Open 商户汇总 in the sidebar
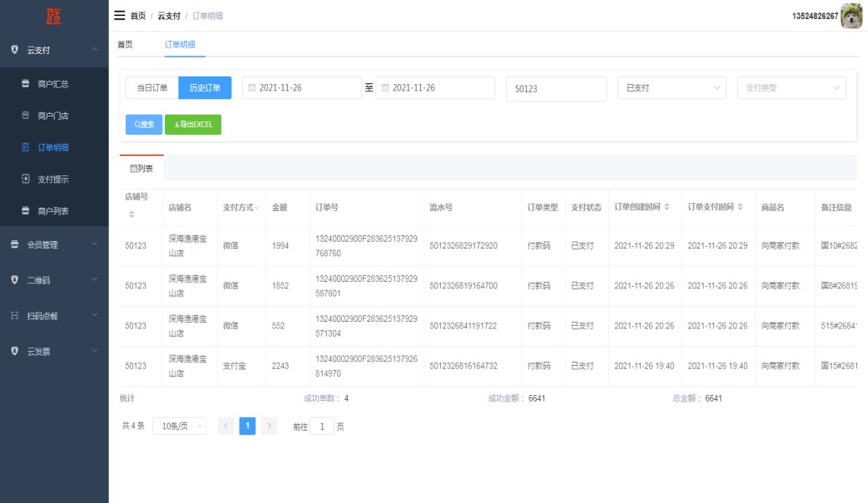Viewport: 868px width, 503px height. pos(53,83)
